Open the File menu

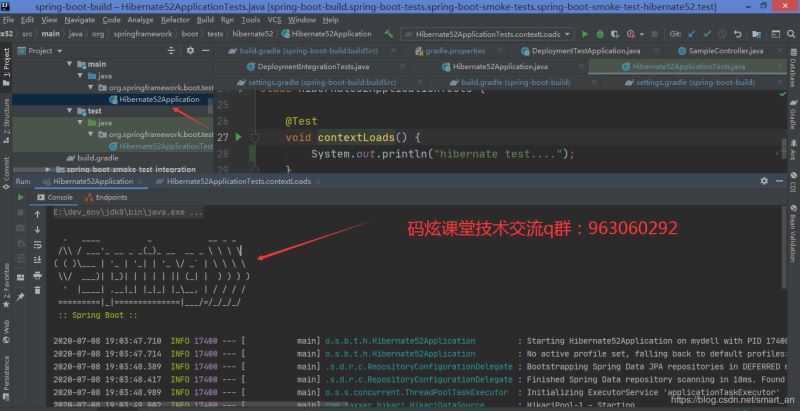pyautogui.click(x=8, y=20)
